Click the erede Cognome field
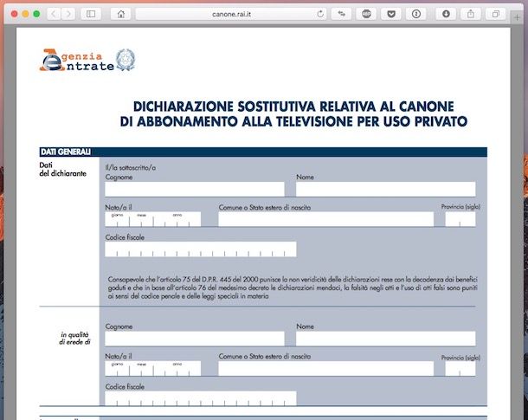The height and width of the screenshot is (420, 528). [195, 339]
